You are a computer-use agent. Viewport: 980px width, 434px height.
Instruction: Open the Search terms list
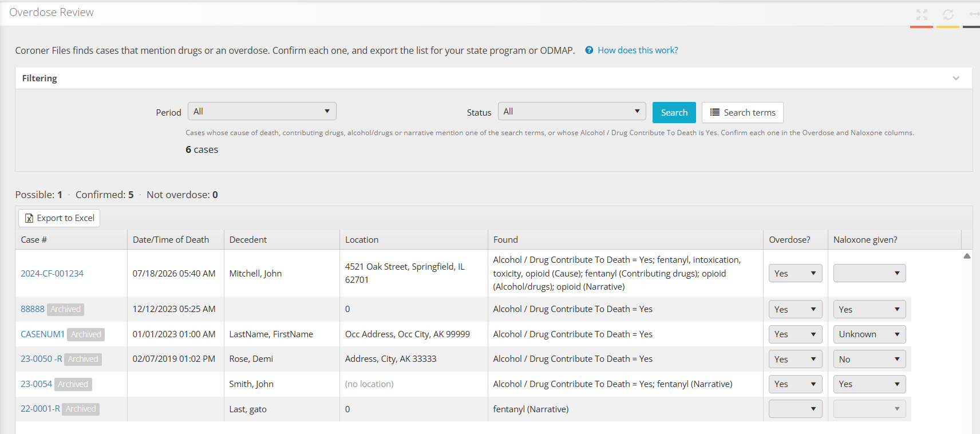tap(742, 112)
